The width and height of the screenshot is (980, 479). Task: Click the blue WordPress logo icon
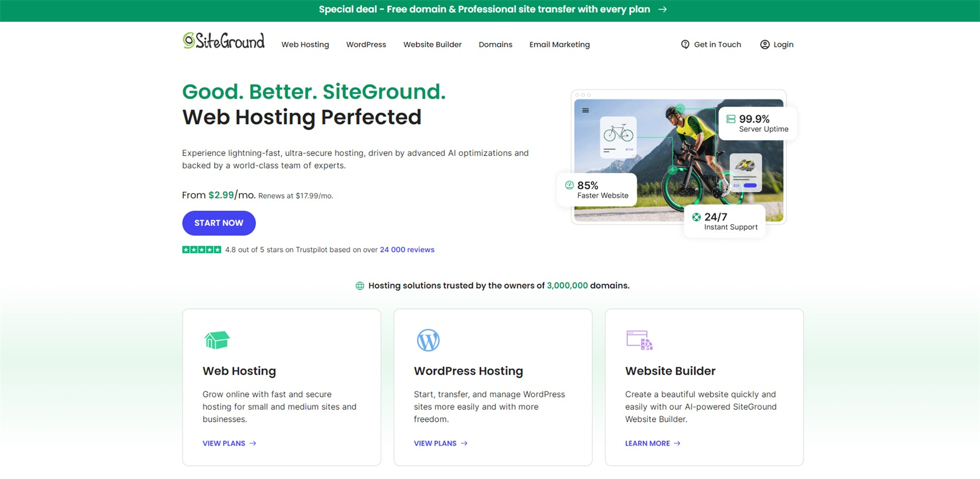(428, 340)
